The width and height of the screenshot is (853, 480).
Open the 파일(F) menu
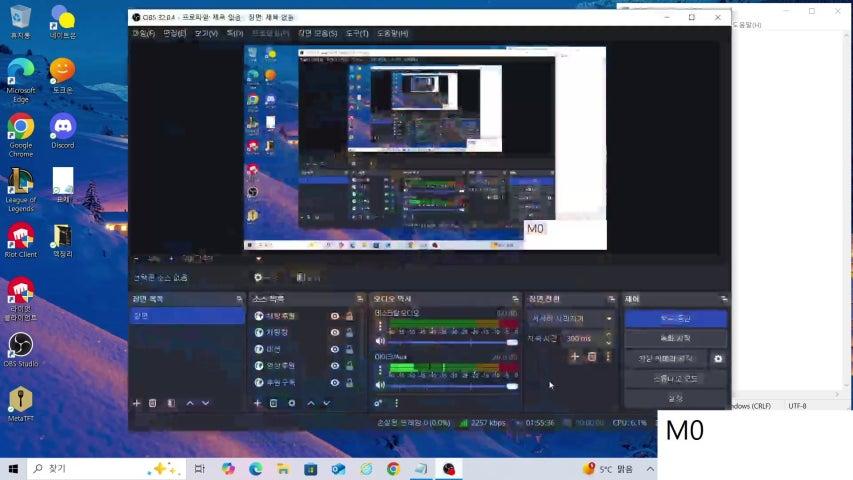click(x=145, y=33)
